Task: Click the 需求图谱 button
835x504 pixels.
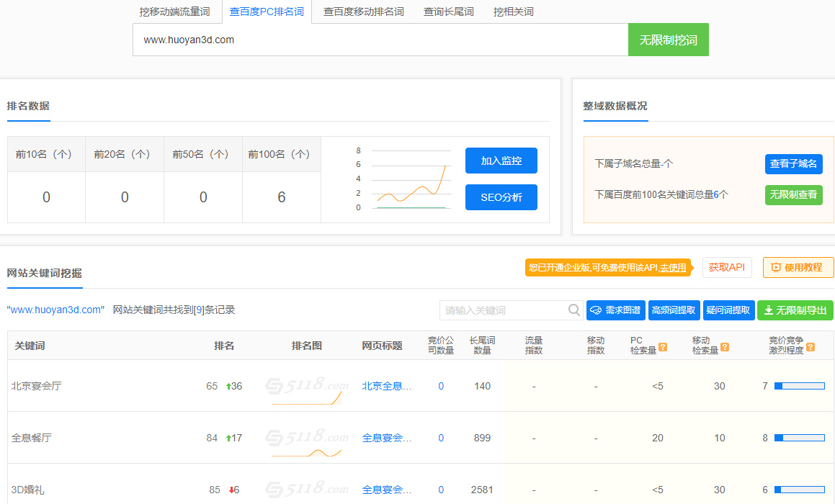Action: 615,310
